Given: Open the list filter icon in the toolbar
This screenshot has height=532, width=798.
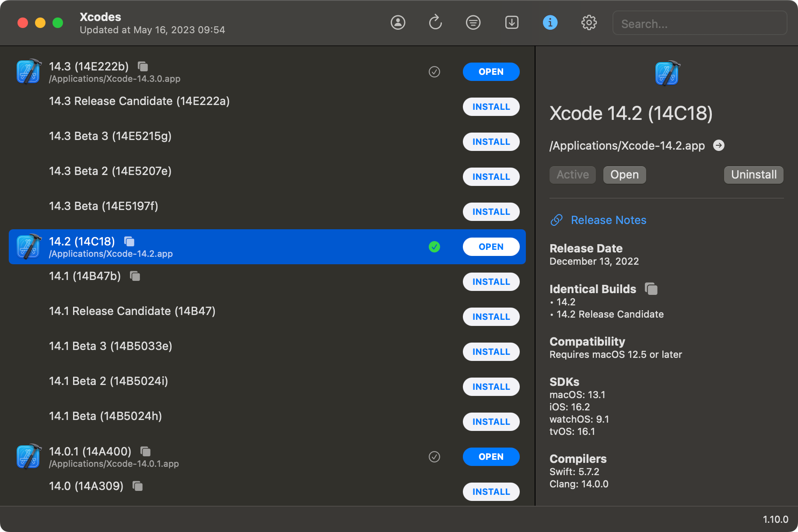Looking at the screenshot, I should point(473,23).
